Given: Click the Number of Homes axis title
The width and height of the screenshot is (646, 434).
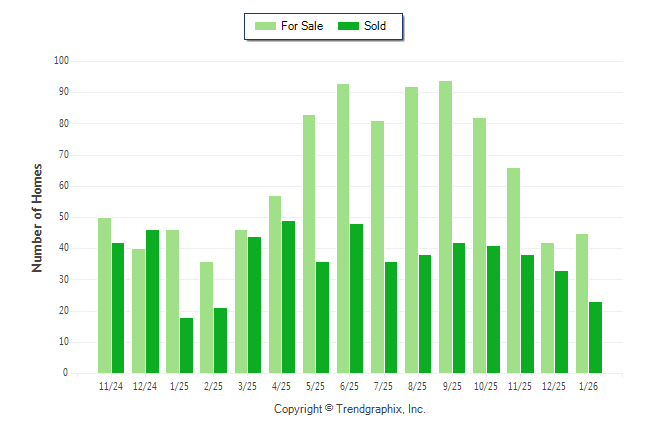Looking at the screenshot, I should (37, 217).
